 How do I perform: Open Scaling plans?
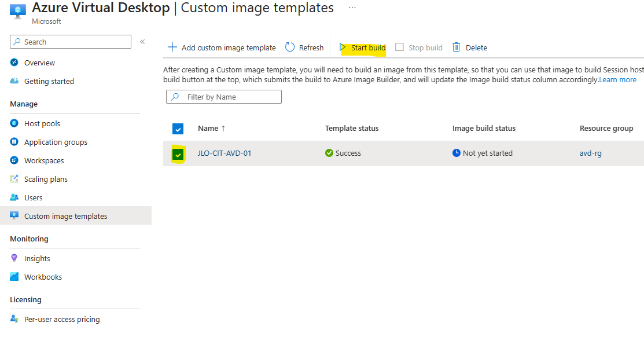pyautogui.click(x=46, y=179)
